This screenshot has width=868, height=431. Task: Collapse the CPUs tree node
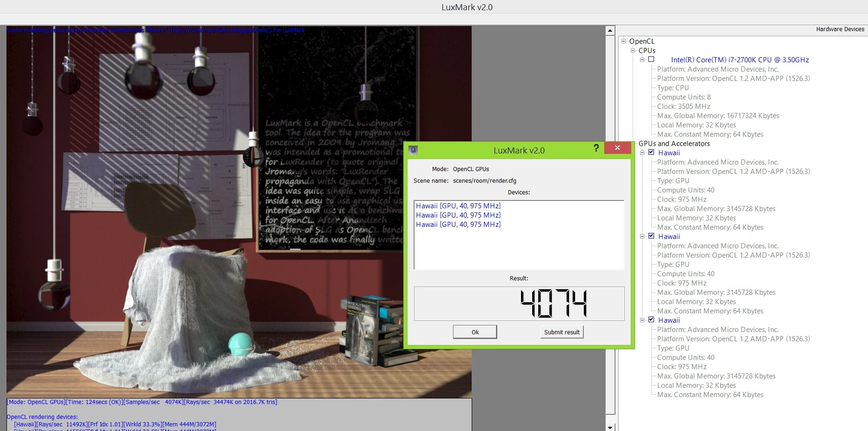click(633, 50)
